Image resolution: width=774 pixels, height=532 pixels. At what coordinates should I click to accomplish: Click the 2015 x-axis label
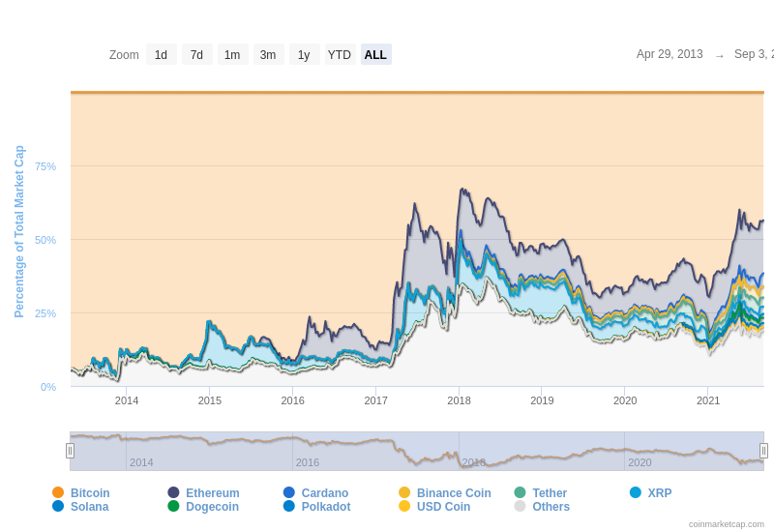point(209,400)
